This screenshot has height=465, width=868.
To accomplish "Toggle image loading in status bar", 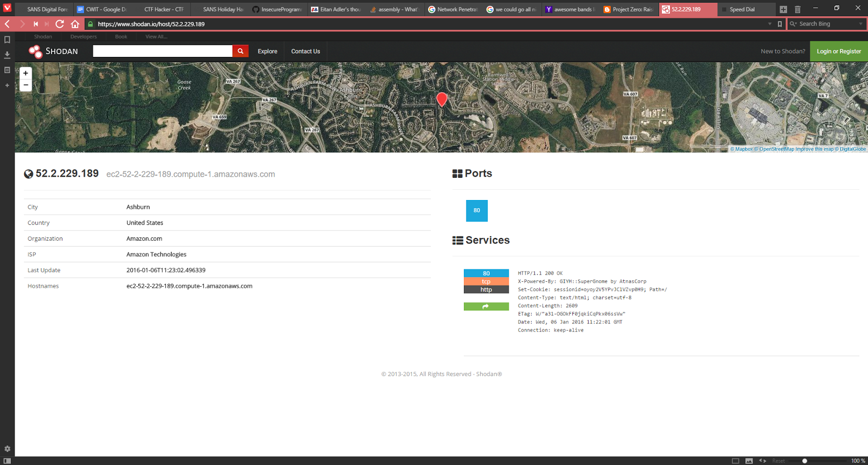I will tap(749, 461).
